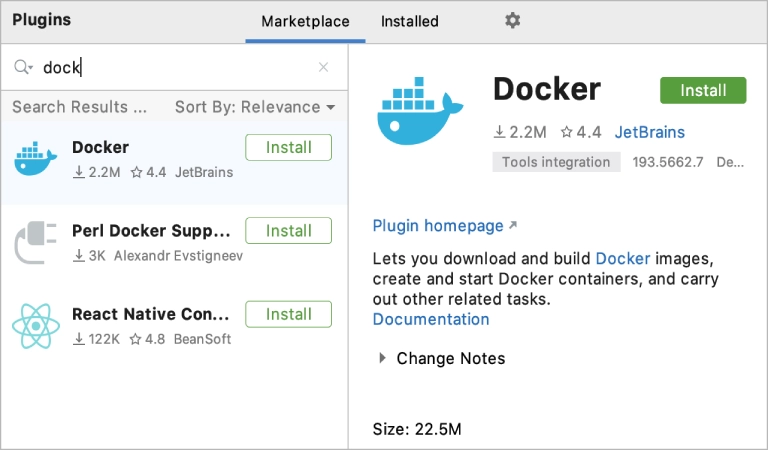The image size is (768, 450).
Task: Clear the plugin search text with X
Action: coord(323,67)
